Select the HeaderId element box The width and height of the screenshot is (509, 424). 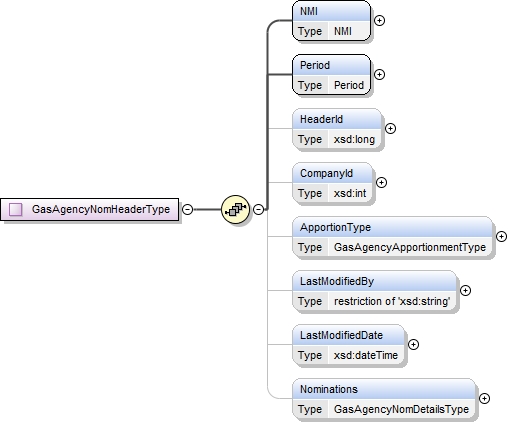tap(337, 129)
